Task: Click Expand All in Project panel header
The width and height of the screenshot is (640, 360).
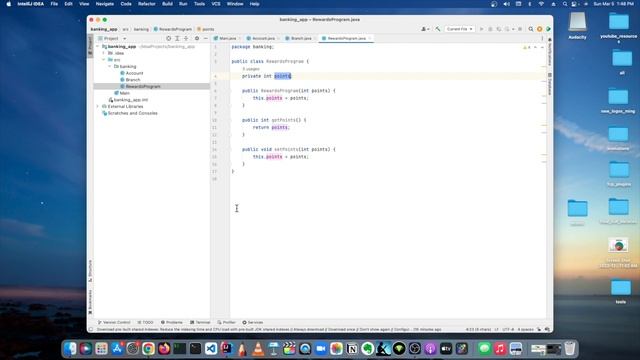Action: (177, 38)
